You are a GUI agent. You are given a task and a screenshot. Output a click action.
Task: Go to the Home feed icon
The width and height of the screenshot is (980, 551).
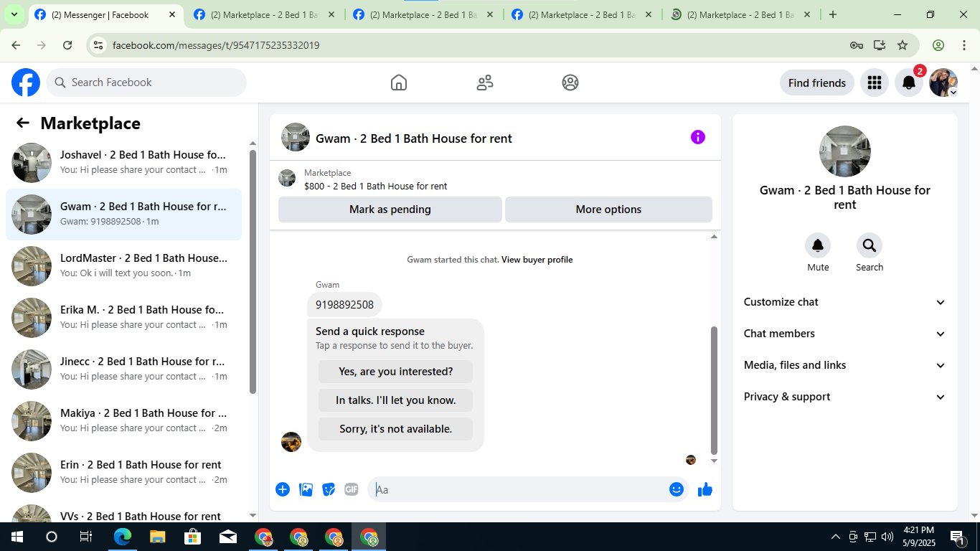[399, 83]
